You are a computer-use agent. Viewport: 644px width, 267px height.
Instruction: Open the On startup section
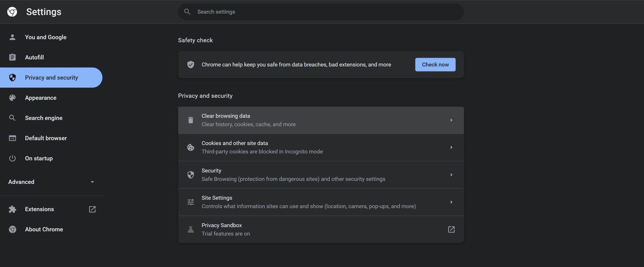[39, 158]
